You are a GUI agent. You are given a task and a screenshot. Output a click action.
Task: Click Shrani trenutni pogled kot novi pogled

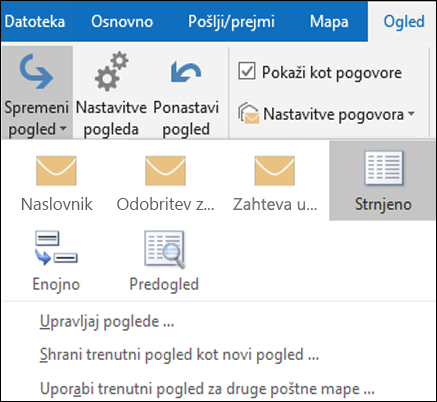179,355
